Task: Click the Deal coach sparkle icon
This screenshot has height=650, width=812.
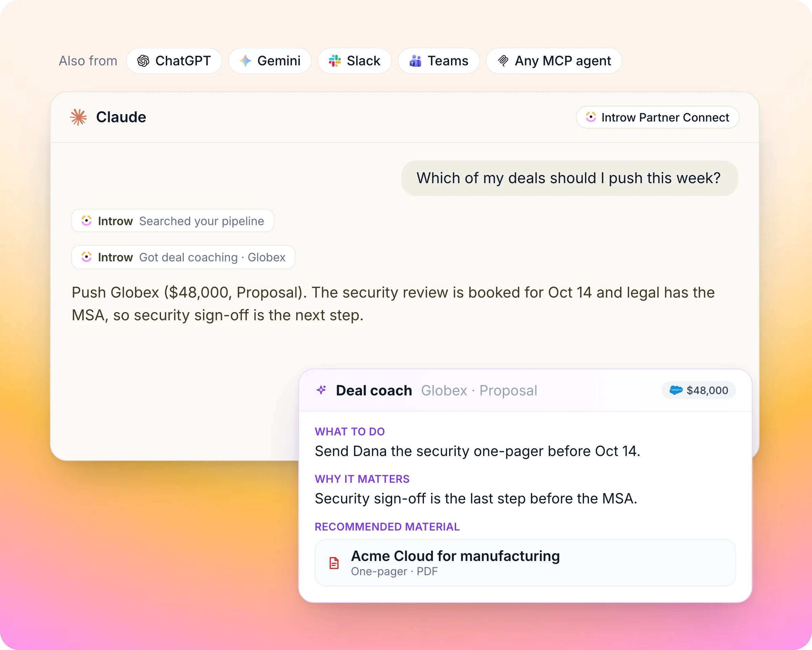Action: (x=321, y=390)
